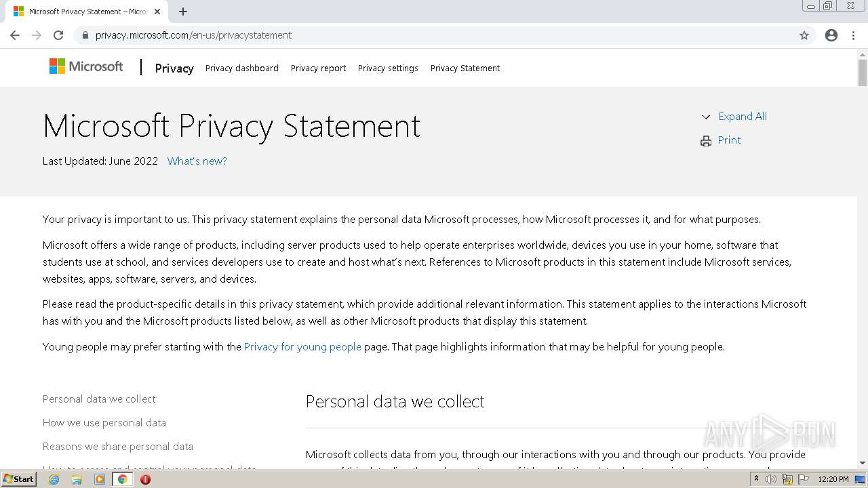Click the browser forward arrow
This screenshot has height=488, width=868.
tap(37, 35)
